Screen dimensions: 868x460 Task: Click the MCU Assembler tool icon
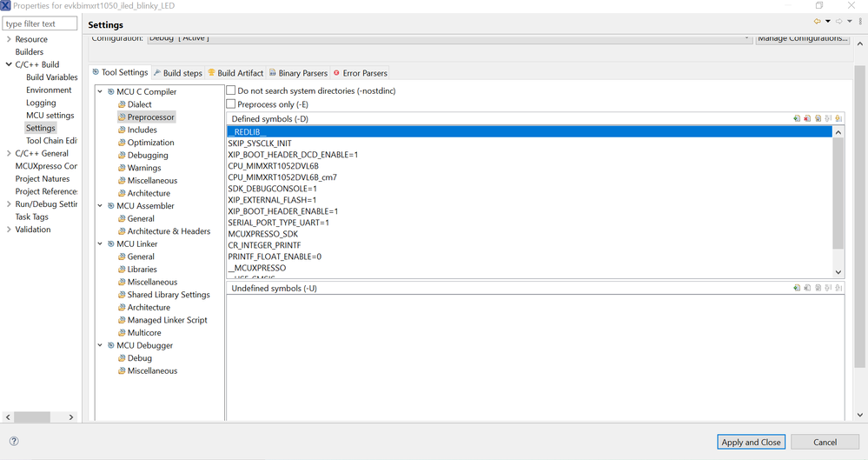110,205
